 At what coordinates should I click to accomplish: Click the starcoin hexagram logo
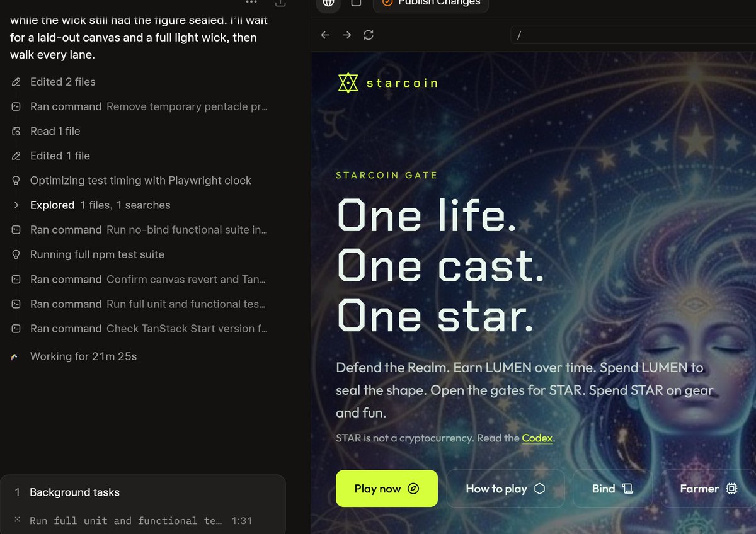click(348, 82)
